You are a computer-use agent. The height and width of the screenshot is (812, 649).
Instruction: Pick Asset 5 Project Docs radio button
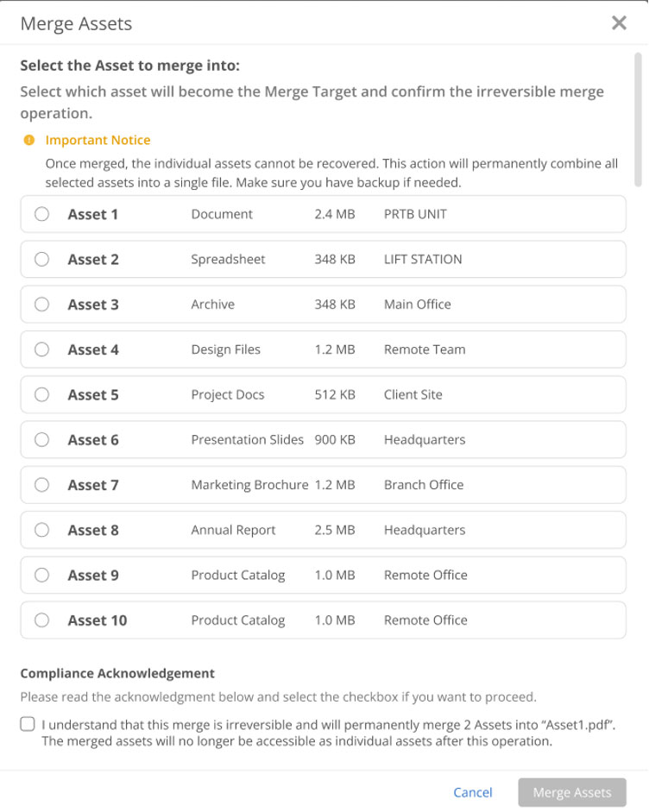point(42,394)
